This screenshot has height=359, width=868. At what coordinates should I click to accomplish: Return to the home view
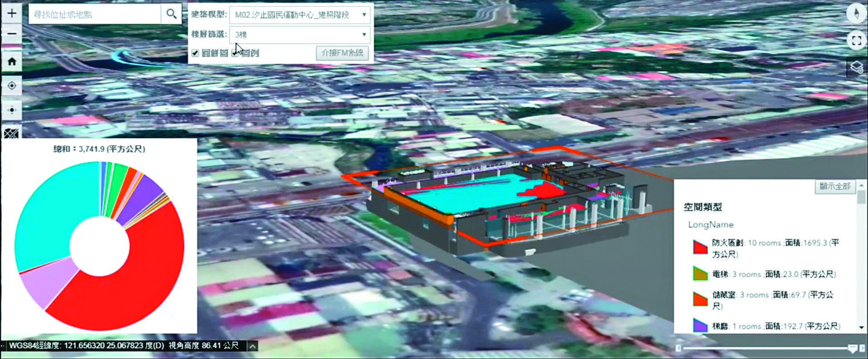[x=12, y=62]
